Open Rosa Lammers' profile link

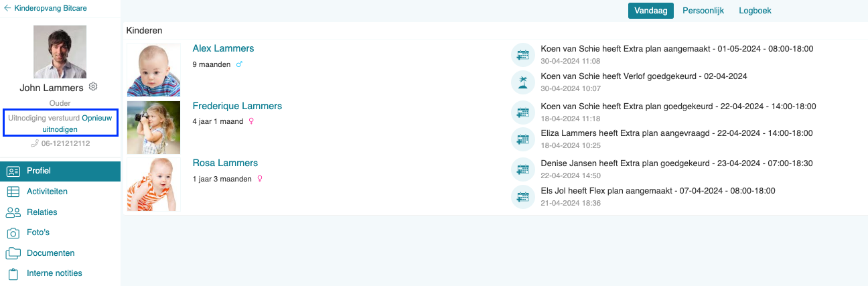pos(225,163)
